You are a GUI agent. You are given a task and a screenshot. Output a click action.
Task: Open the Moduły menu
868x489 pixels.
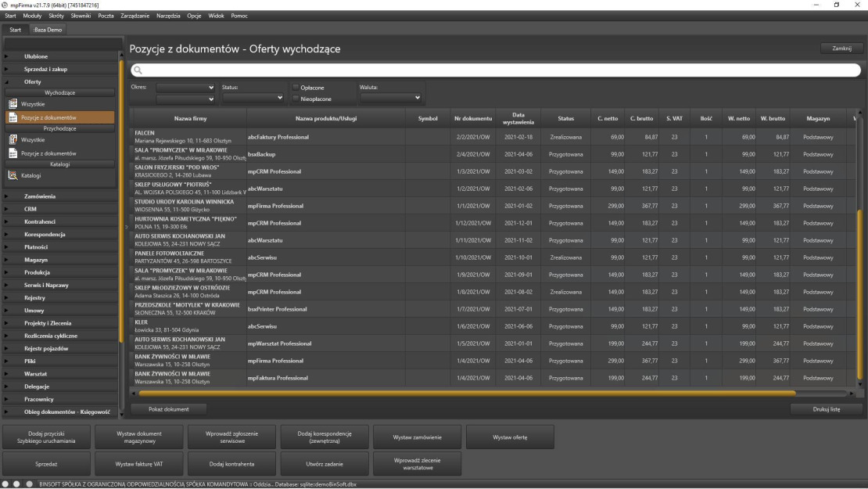click(32, 16)
